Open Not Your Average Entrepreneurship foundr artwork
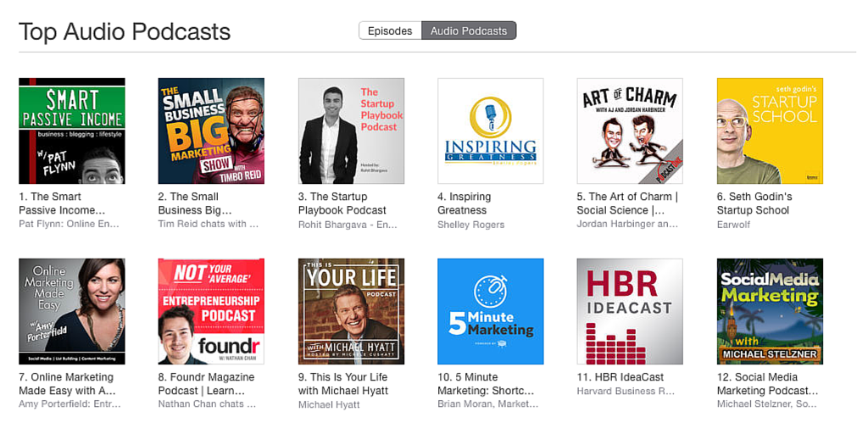This screenshot has width=868, height=434. click(211, 311)
